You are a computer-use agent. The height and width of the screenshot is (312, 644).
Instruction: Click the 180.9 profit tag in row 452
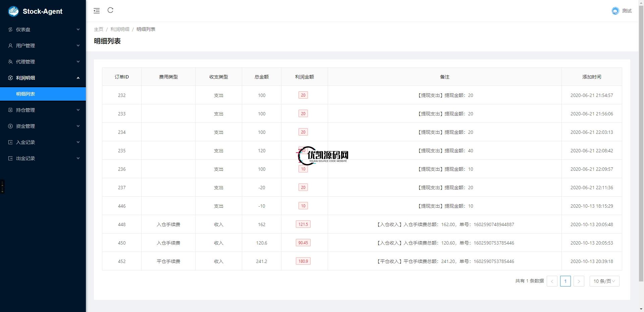click(x=303, y=261)
